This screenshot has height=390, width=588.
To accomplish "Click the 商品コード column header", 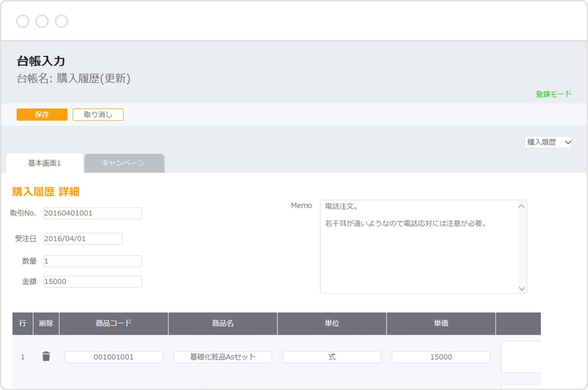I will click(114, 323).
